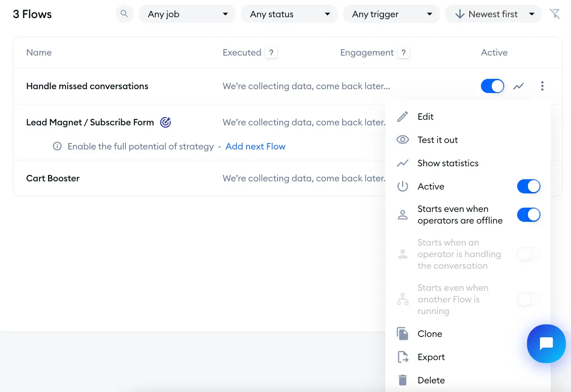The height and width of the screenshot is (392, 571).
Task: Open the chat bubble widget
Action: click(546, 344)
